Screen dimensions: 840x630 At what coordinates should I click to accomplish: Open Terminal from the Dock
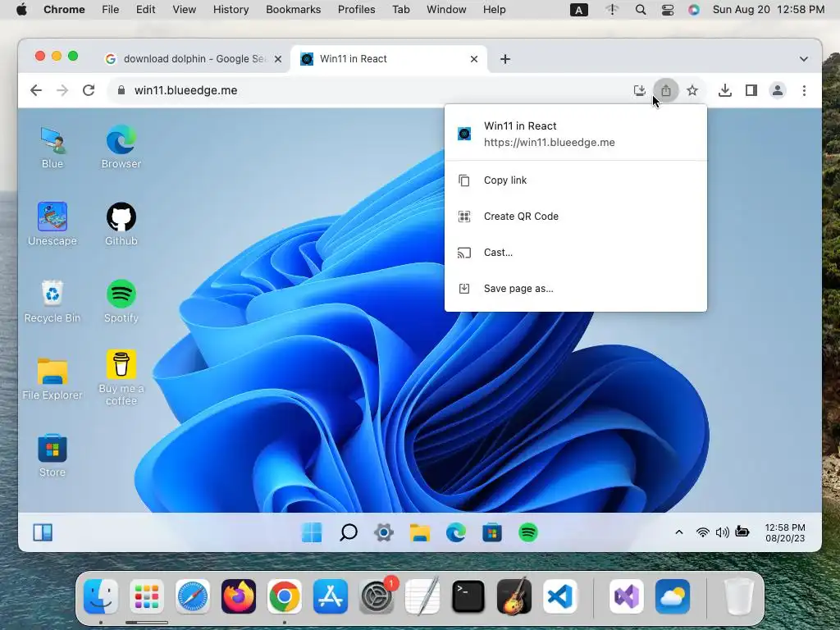pyautogui.click(x=468, y=596)
